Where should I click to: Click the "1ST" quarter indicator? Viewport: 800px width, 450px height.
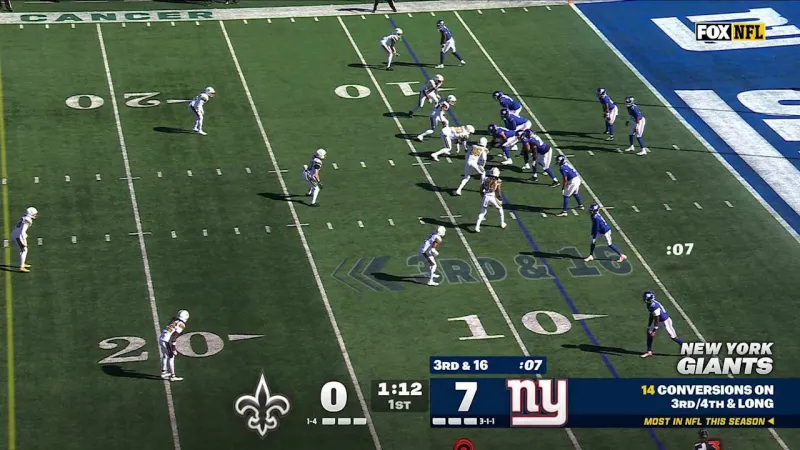(399, 405)
